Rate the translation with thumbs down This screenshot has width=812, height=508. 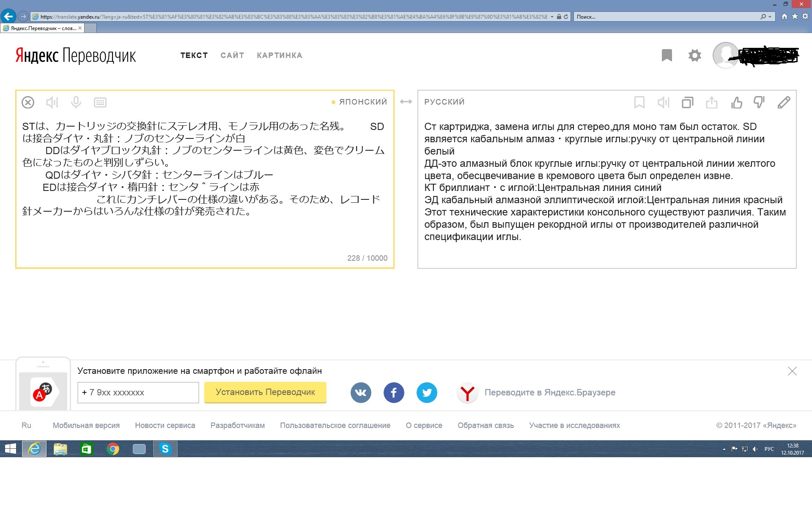pos(760,102)
